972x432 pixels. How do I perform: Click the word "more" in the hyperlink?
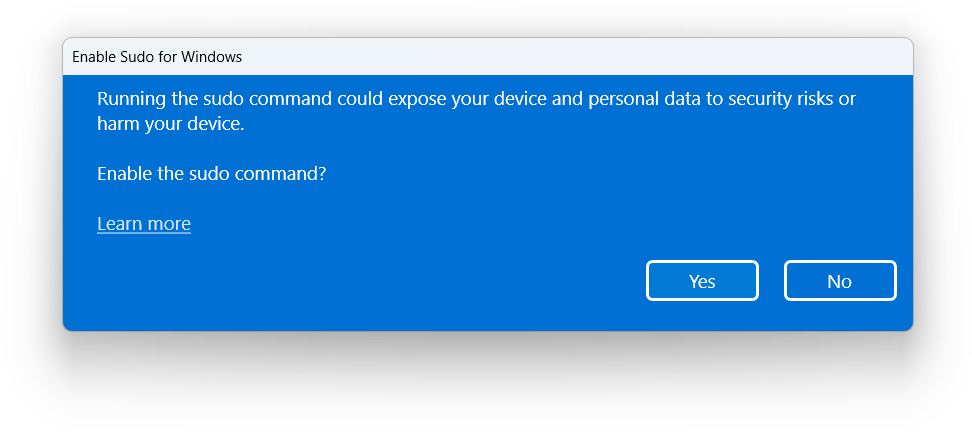[169, 224]
